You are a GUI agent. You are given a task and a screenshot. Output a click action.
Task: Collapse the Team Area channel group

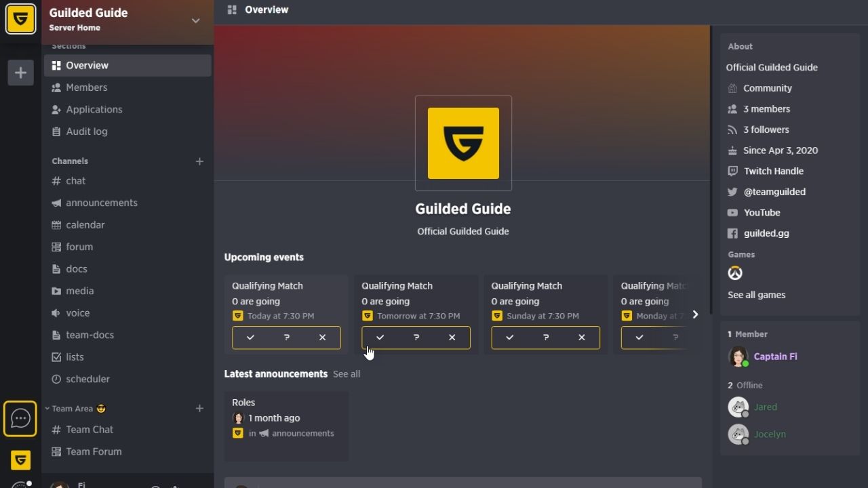[x=75, y=409]
